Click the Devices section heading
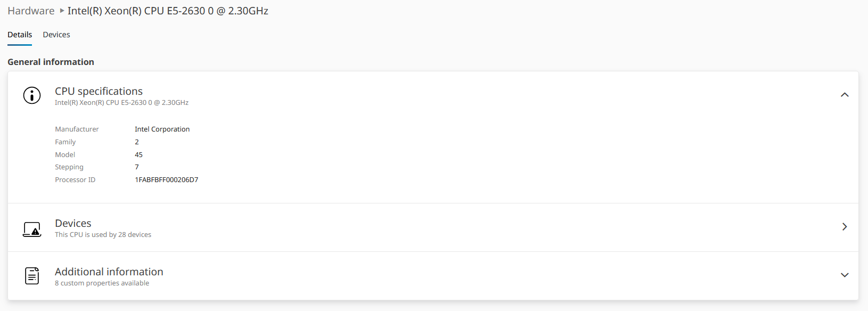This screenshot has width=868, height=311. [73, 223]
